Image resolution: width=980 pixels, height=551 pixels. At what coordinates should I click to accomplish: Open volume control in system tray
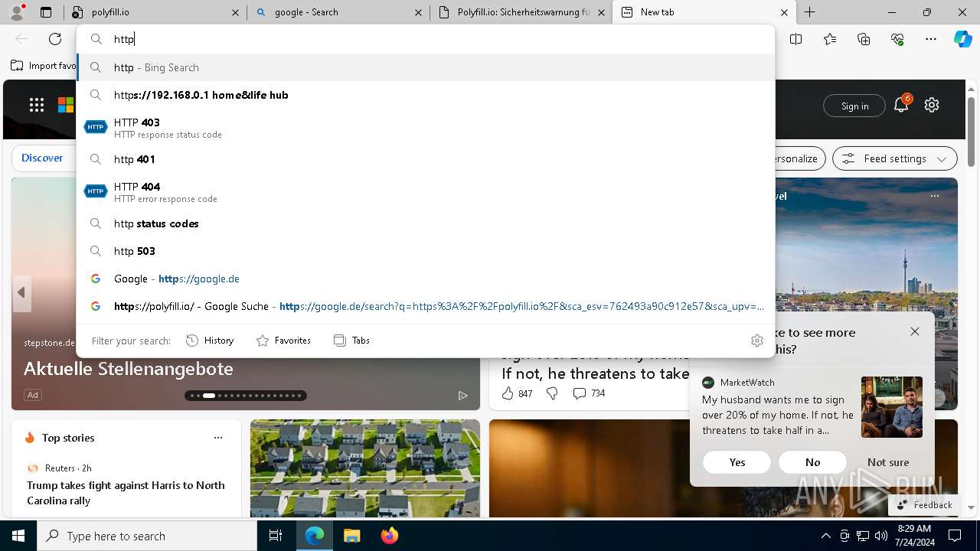[880, 536]
